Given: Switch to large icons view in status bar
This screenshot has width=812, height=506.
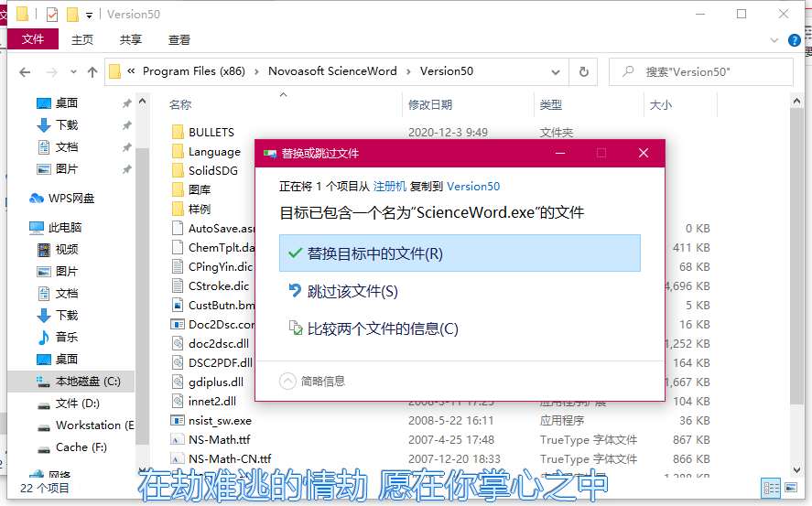Looking at the screenshot, I should pyautogui.click(x=791, y=488).
